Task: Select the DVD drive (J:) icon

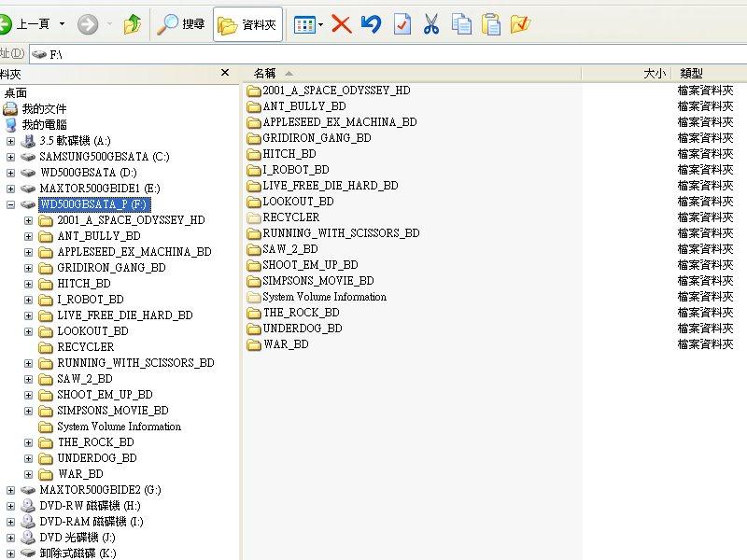Action: coord(28,538)
